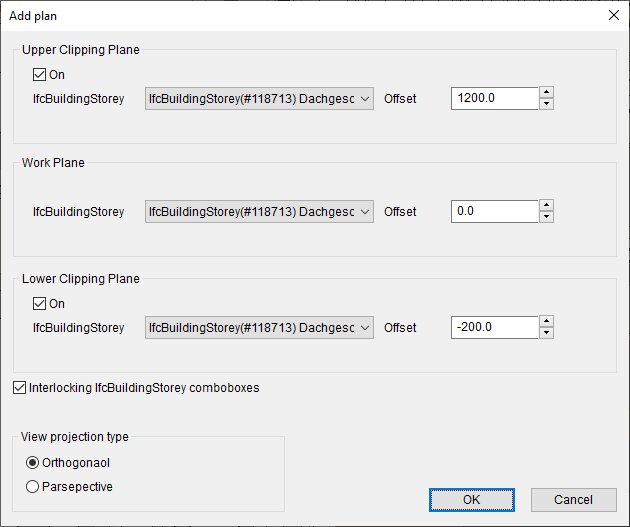Click the -200.0 offset input field

tap(495, 327)
